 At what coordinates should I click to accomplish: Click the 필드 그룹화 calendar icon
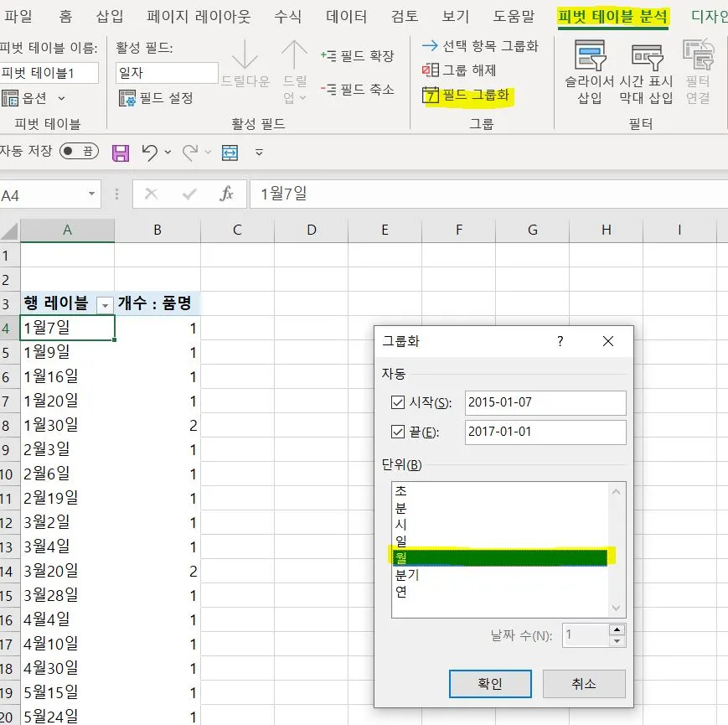tap(430, 96)
